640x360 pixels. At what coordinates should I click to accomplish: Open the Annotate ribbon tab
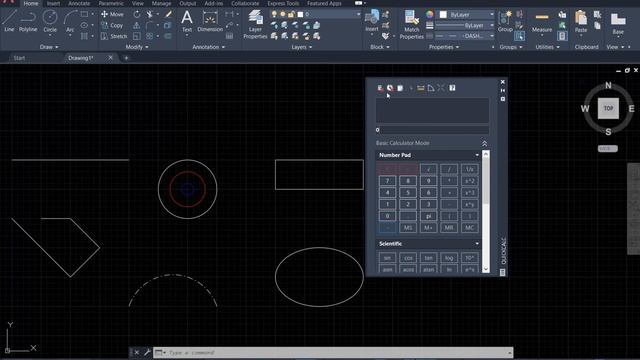point(79,3)
